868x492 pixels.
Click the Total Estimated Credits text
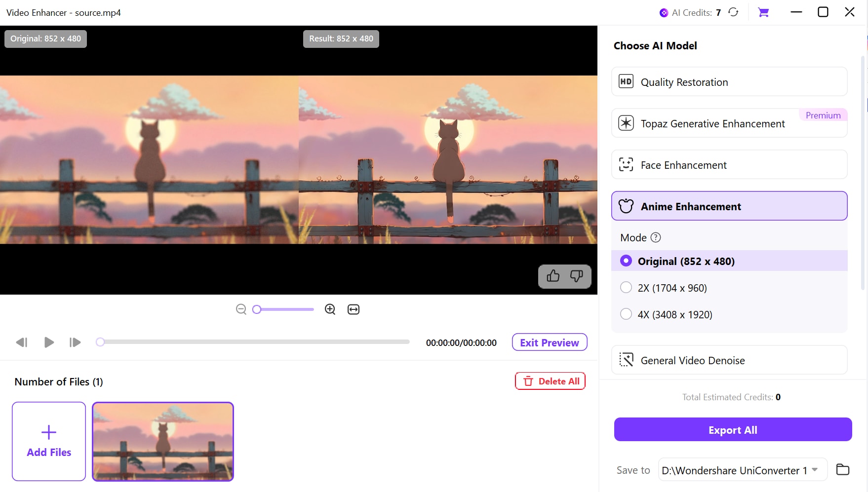point(731,397)
